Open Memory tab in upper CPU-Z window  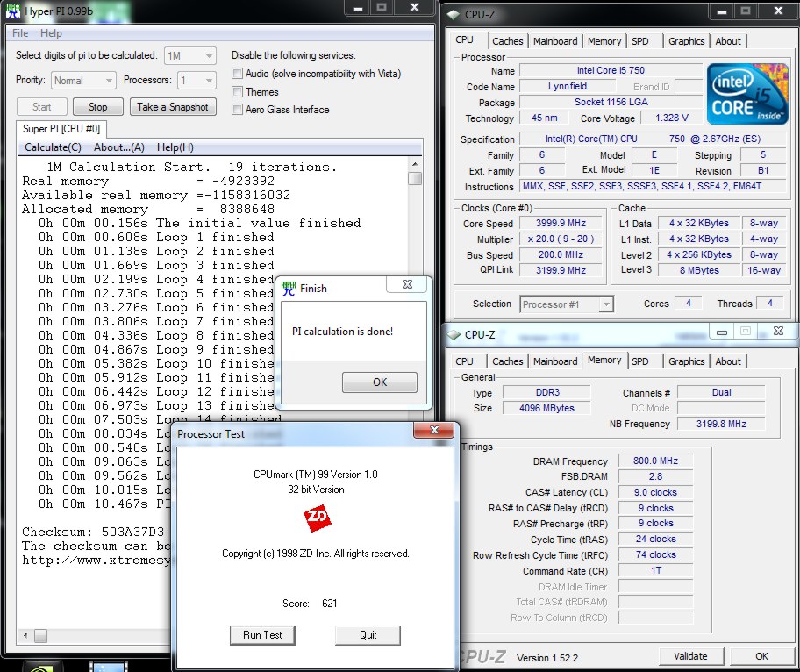pyautogui.click(x=604, y=41)
